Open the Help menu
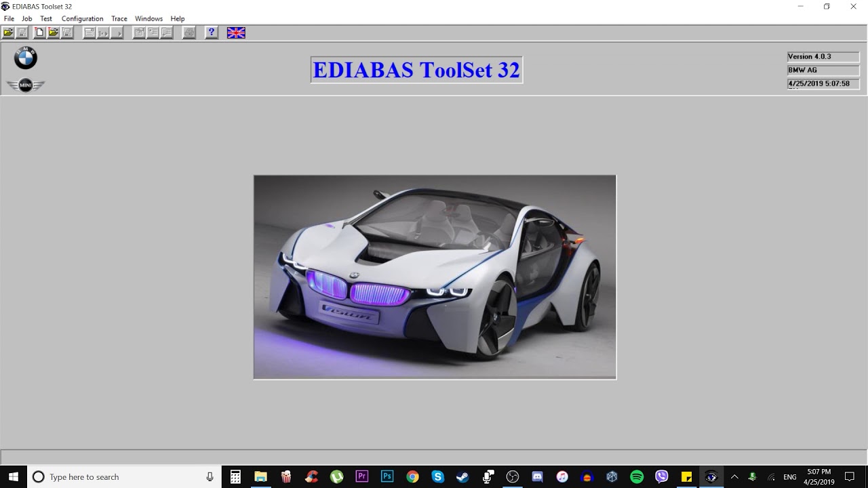 [x=178, y=19]
